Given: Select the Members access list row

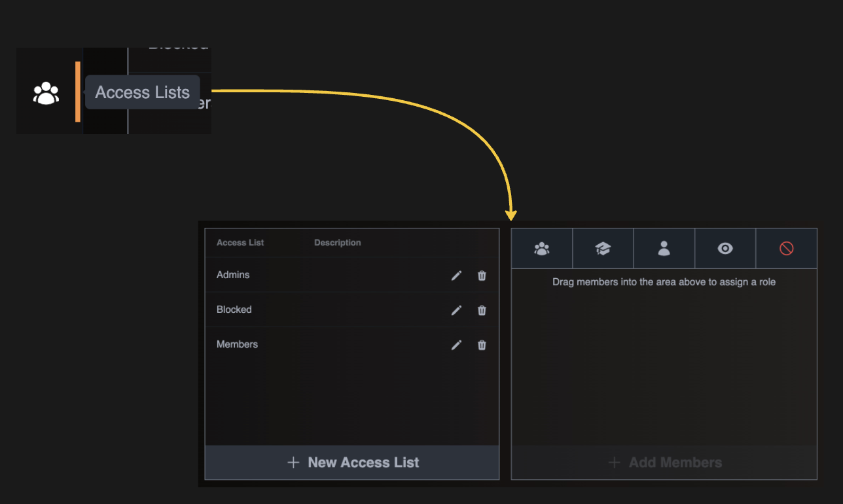Looking at the screenshot, I should pos(237,344).
